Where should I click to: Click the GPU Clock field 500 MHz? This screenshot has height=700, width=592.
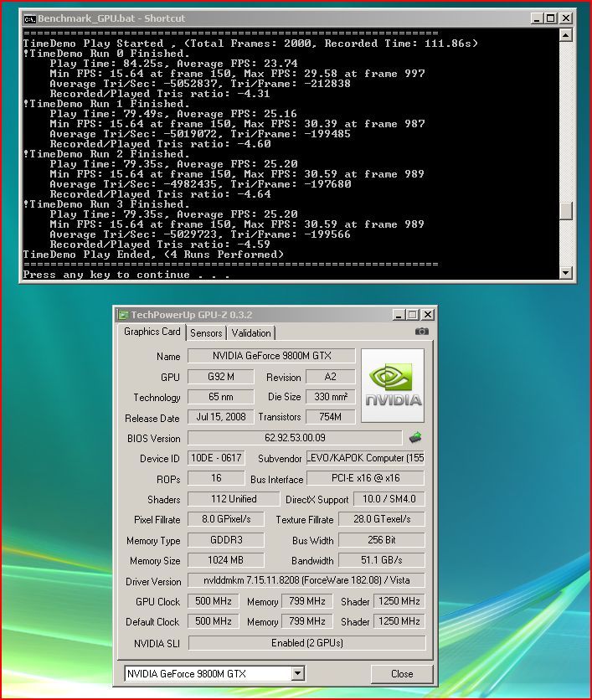(x=214, y=601)
